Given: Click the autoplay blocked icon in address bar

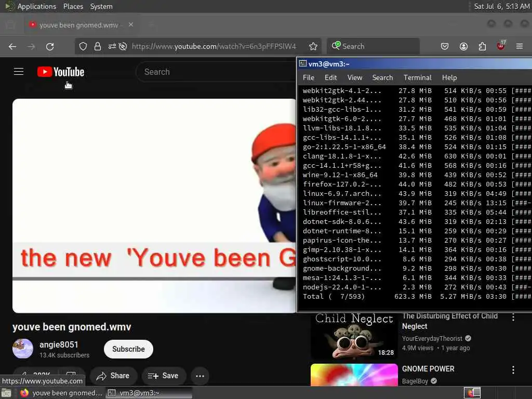Looking at the screenshot, I should [123, 46].
